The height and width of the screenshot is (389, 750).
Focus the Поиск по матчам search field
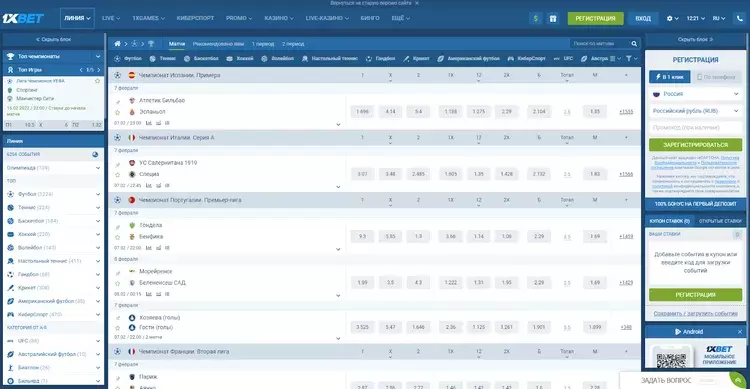coord(599,44)
